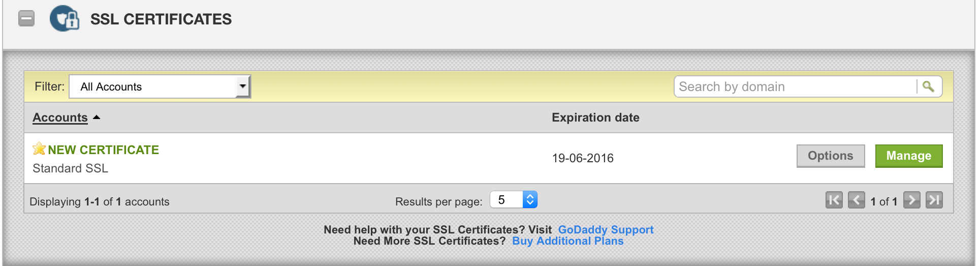Collapse the SSL Certificates section
This screenshot has height=266, width=980.
pos(26,19)
